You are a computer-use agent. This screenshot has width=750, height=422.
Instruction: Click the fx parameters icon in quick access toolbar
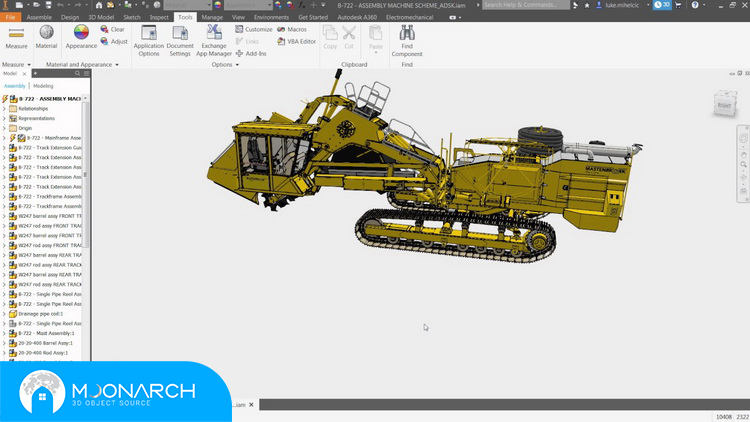(x=302, y=5)
